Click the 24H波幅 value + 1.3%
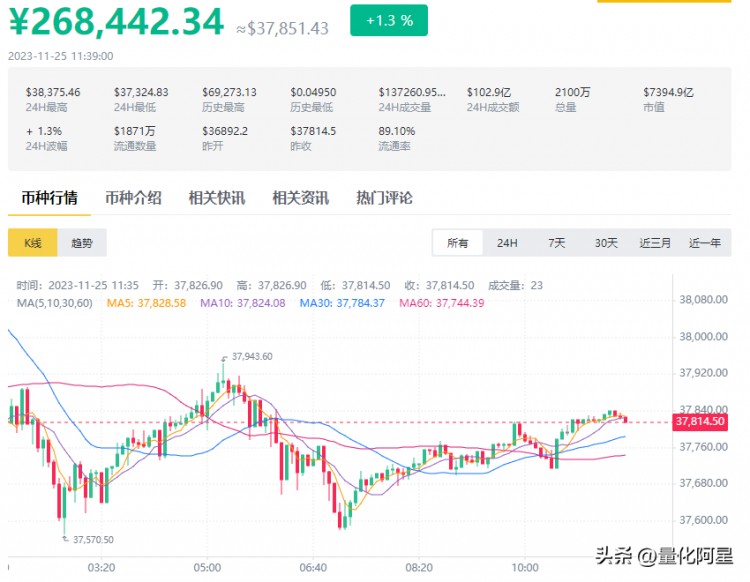This screenshot has width=750, height=582. coord(44,131)
